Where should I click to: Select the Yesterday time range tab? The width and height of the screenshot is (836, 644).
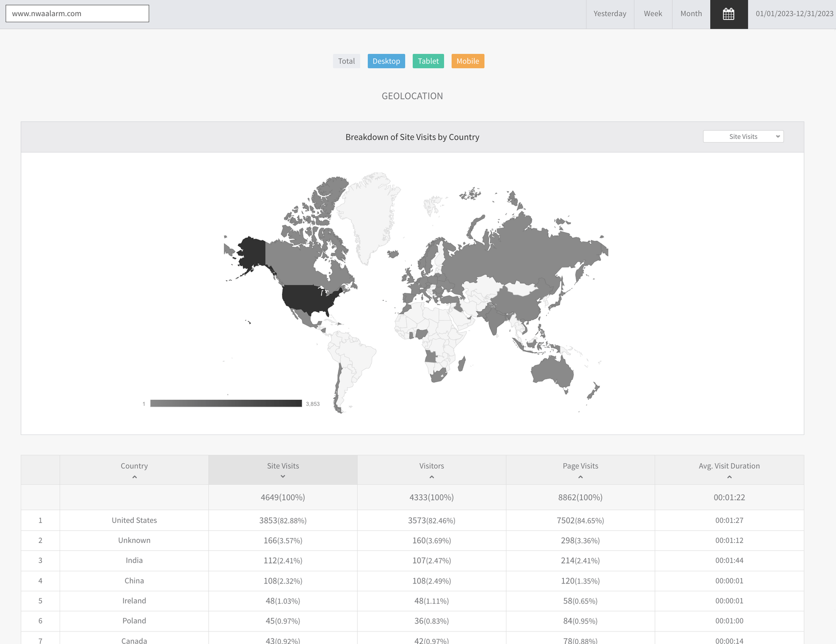pos(610,14)
